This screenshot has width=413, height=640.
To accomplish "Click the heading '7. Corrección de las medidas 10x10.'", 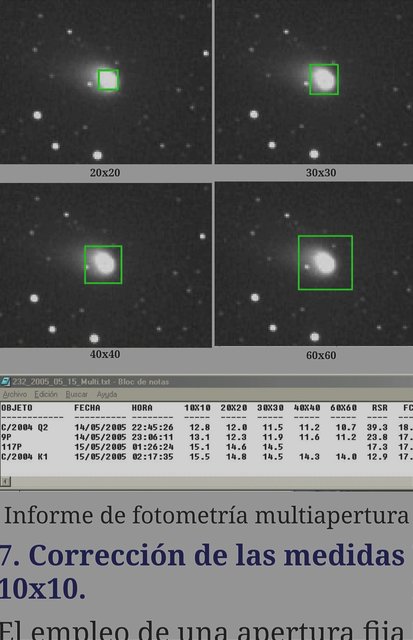I will 202,571.
